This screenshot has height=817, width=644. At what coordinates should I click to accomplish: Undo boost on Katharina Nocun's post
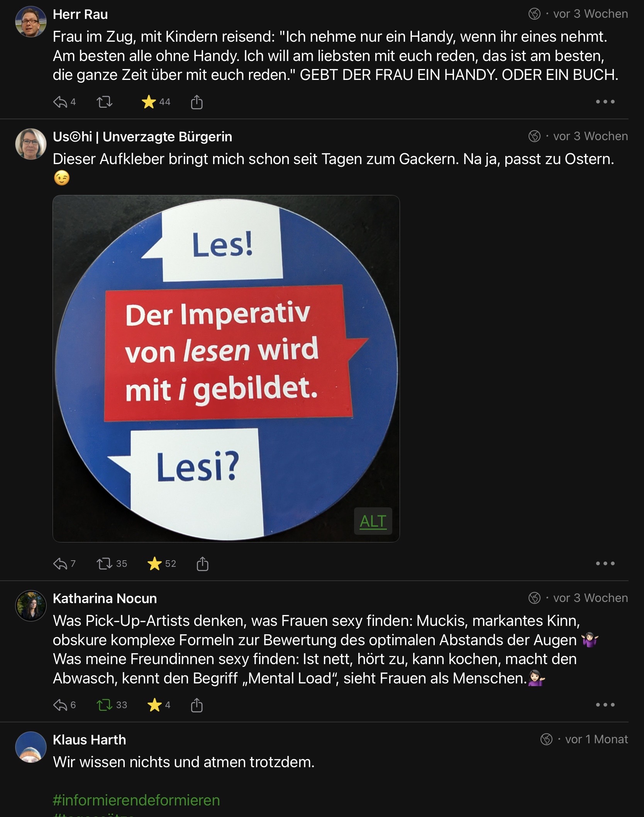point(104,705)
